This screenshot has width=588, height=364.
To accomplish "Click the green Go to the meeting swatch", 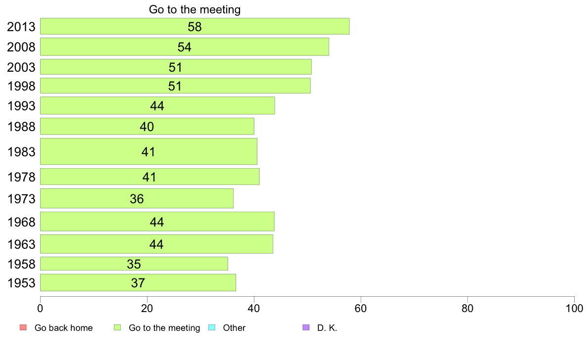I will [x=117, y=327].
